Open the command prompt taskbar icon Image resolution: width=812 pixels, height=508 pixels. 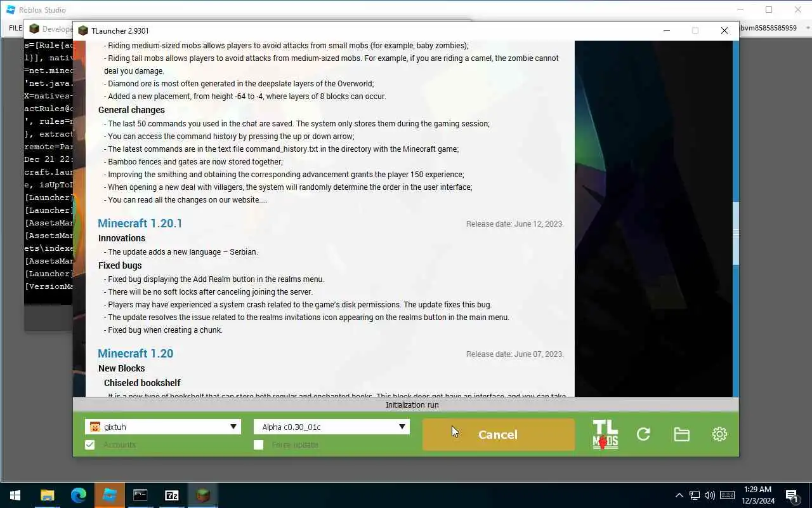(x=140, y=495)
